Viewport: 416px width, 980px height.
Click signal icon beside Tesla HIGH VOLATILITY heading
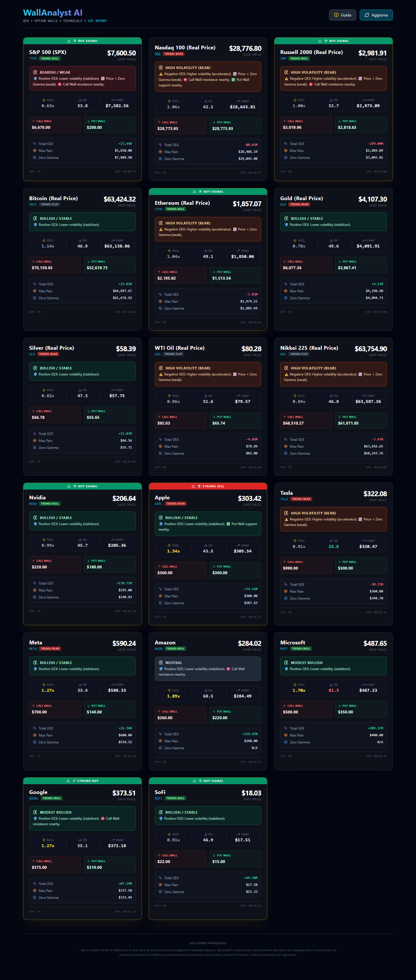point(286,513)
